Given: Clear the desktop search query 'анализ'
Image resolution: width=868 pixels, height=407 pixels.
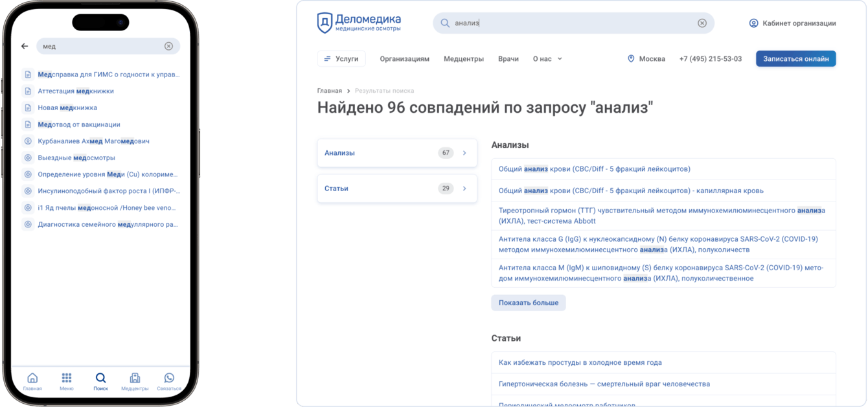Looking at the screenshot, I should 702,23.
